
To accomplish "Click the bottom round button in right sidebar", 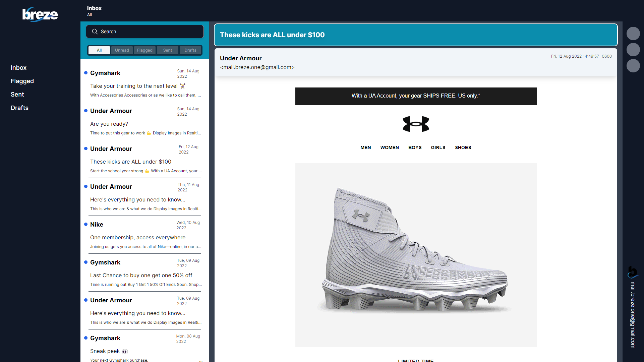I will click(x=633, y=66).
